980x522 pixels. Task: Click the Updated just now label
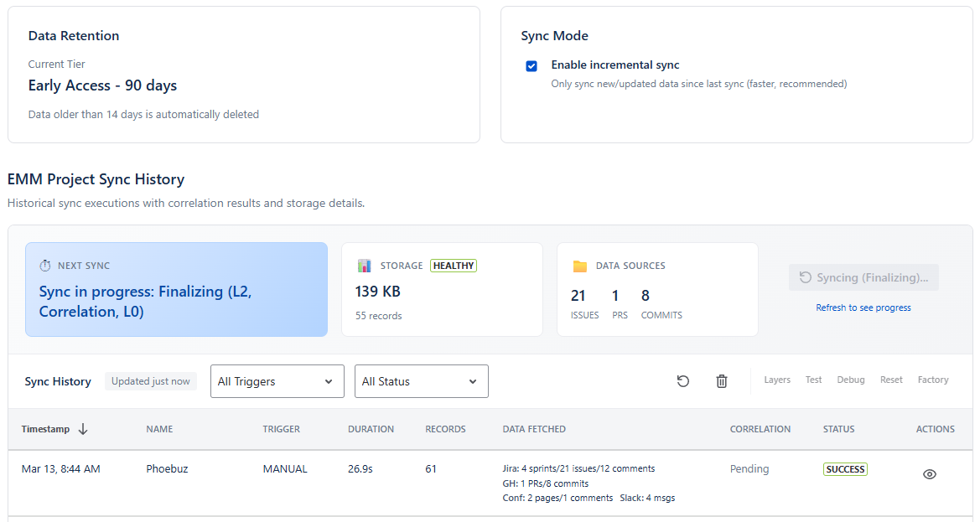[x=151, y=380]
